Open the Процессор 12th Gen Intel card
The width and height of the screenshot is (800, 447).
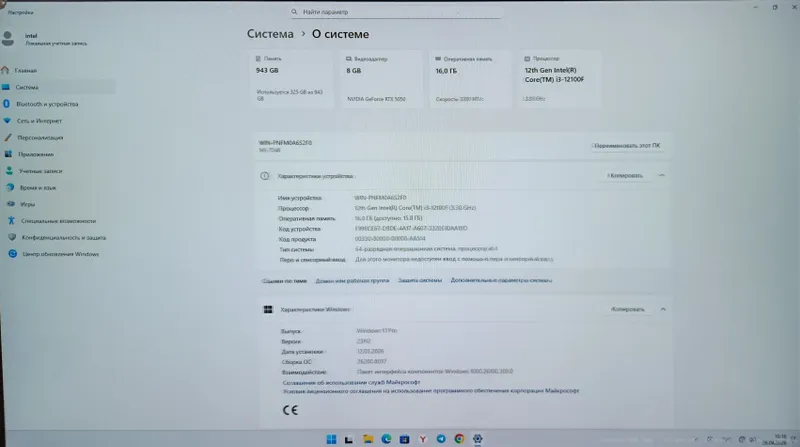(560, 79)
